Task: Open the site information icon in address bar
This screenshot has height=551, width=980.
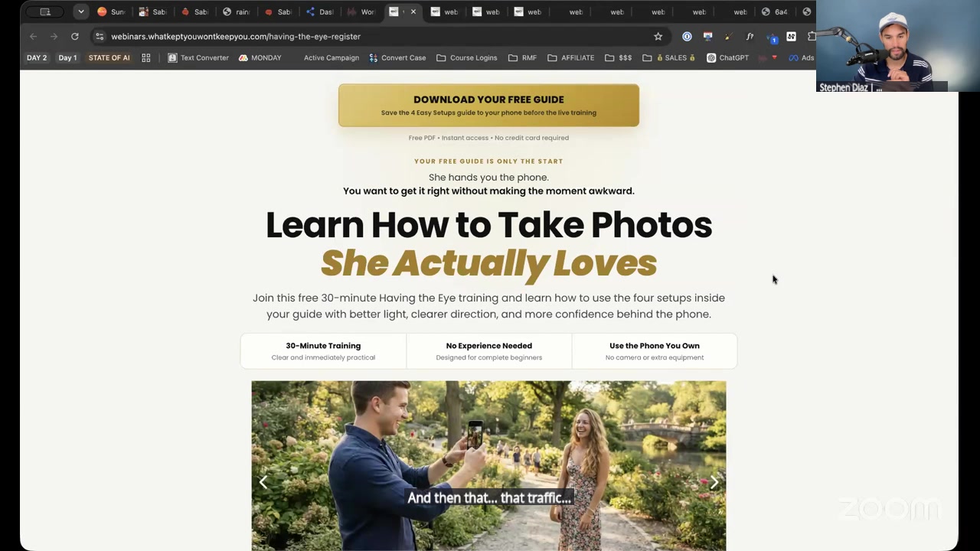Action: [x=99, y=36]
